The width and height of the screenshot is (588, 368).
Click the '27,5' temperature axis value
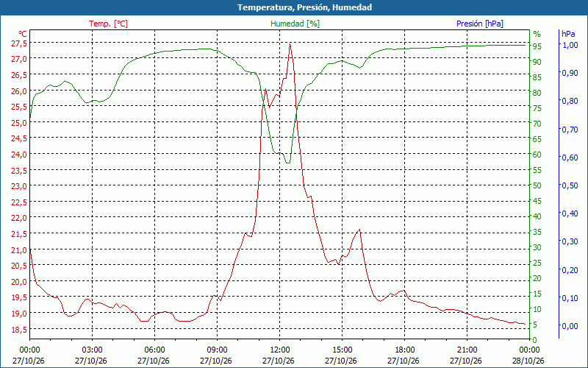(x=19, y=43)
